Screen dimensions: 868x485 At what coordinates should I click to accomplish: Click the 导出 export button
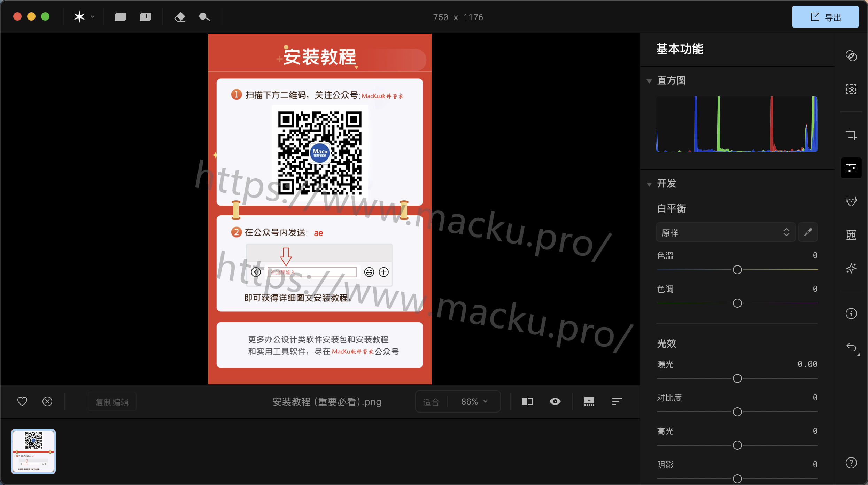(x=825, y=17)
